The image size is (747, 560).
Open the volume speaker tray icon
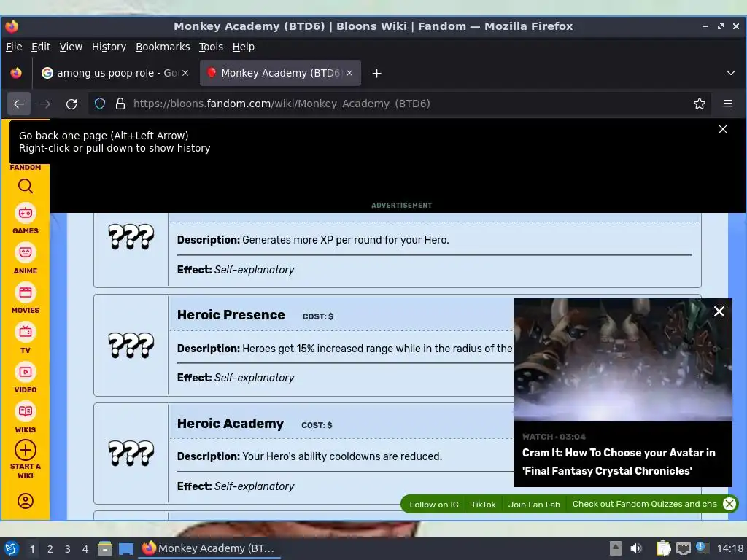click(x=636, y=548)
